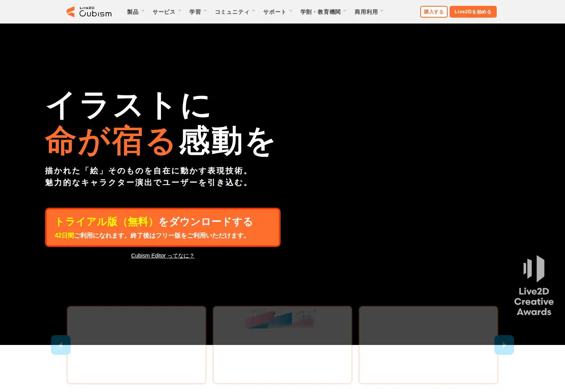Screen dimensions: 565x392
Task: Click the 購入する button
Action: point(434,12)
